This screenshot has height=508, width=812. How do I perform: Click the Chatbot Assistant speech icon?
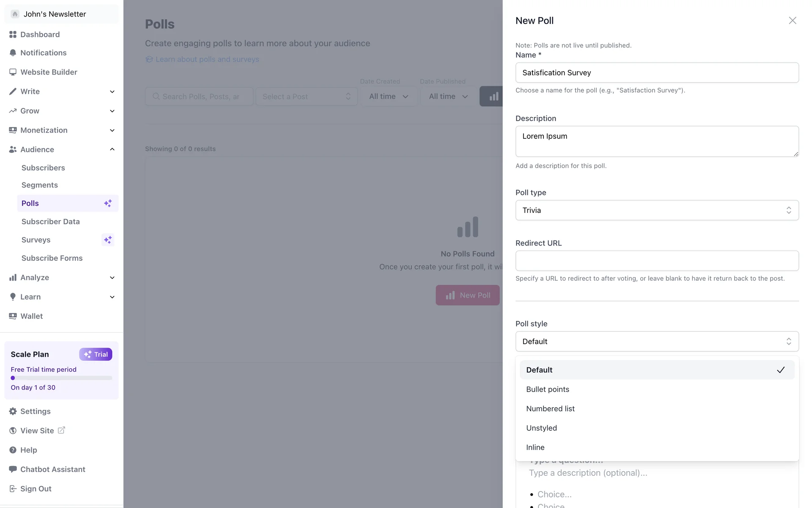[13, 469]
